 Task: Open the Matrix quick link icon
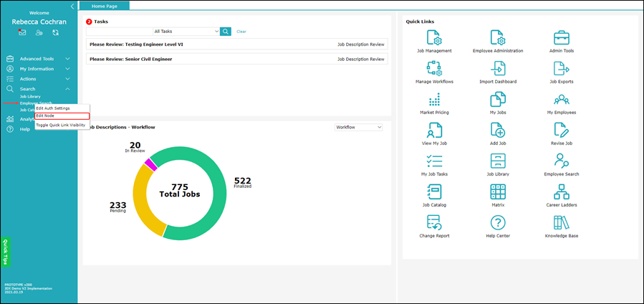pyautogui.click(x=498, y=192)
